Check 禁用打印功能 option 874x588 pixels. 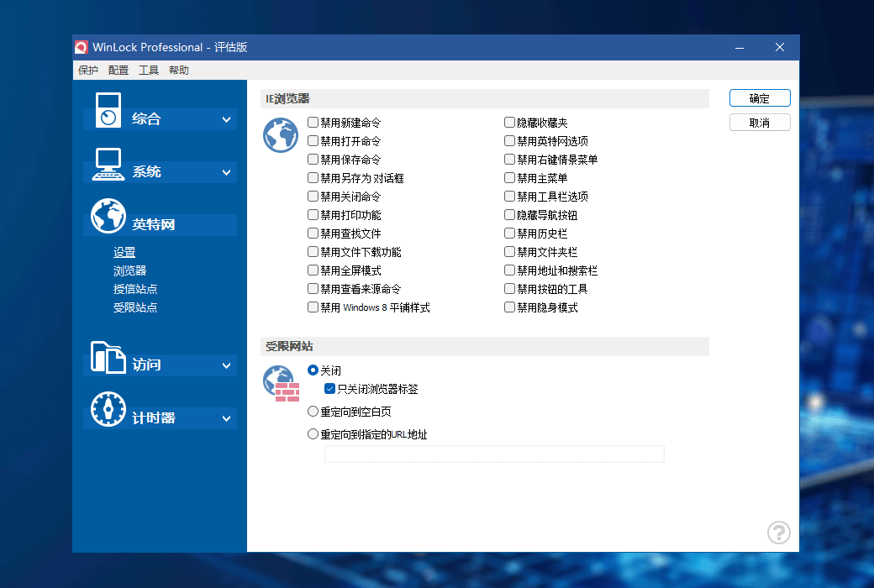pyautogui.click(x=313, y=214)
